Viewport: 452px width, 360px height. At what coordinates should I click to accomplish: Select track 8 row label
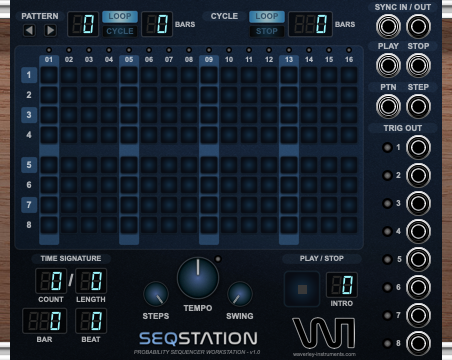29,225
